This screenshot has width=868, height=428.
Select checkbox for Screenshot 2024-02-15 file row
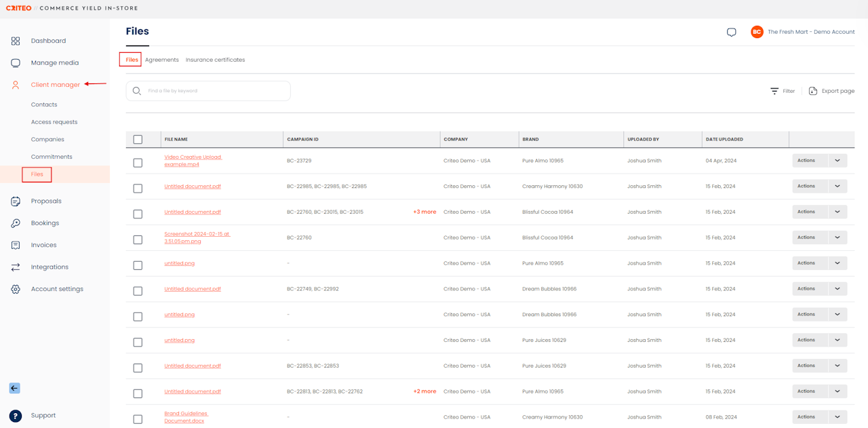point(138,239)
